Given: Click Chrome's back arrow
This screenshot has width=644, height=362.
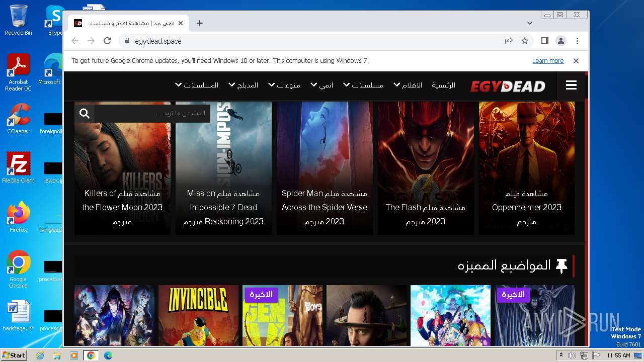Looking at the screenshot, I should (x=75, y=41).
